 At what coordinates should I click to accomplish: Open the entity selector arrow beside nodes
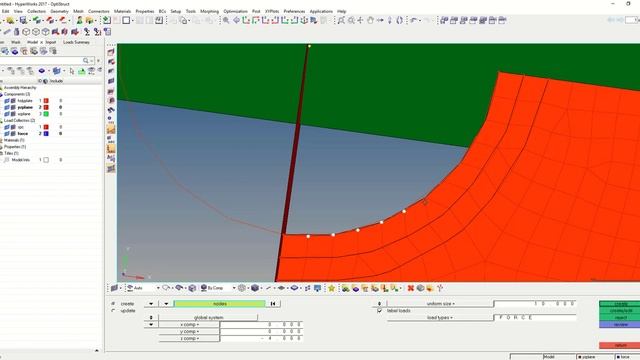[x=166, y=304]
